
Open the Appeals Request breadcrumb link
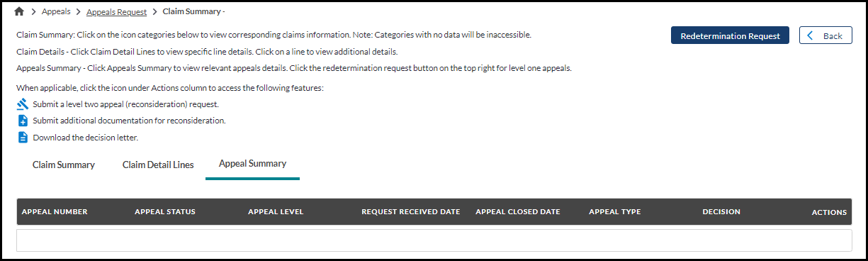pyautogui.click(x=116, y=12)
